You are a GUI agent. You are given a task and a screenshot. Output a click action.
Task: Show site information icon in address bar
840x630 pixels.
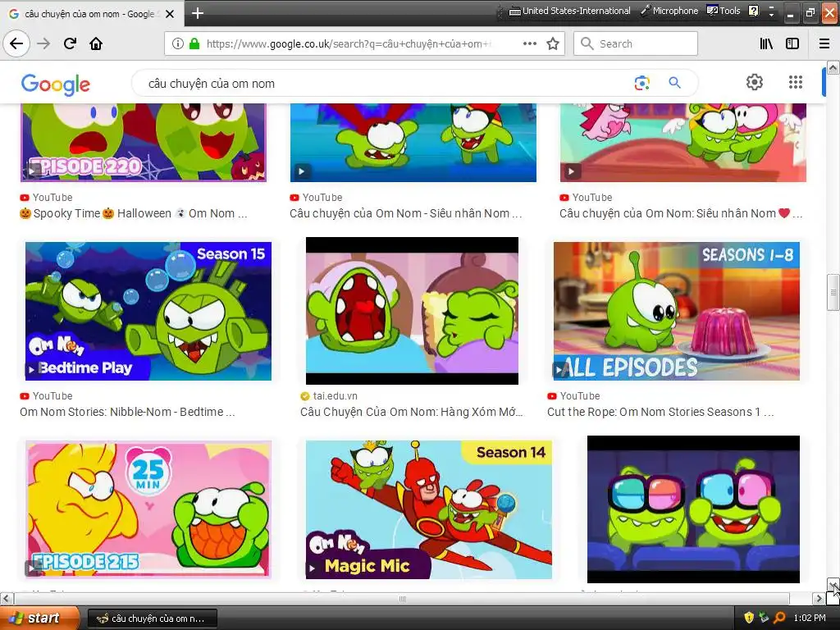click(x=178, y=43)
